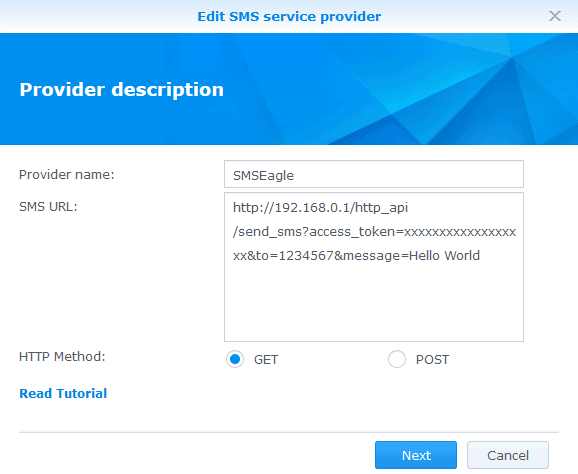This screenshot has height=474, width=578.
Task: Place cursor at access_token in the URL
Action: (x=352, y=232)
